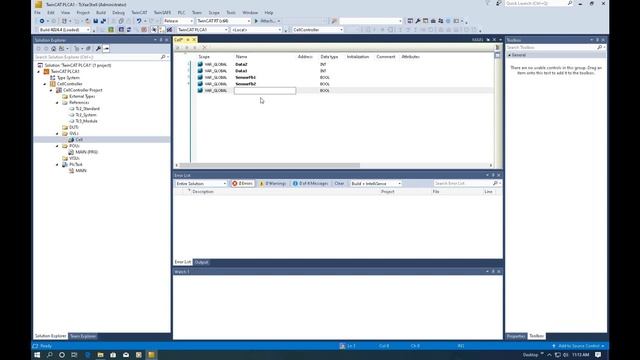This screenshot has width=640, height=360.
Task: Click the Data type column header
Action: pyautogui.click(x=329, y=57)
